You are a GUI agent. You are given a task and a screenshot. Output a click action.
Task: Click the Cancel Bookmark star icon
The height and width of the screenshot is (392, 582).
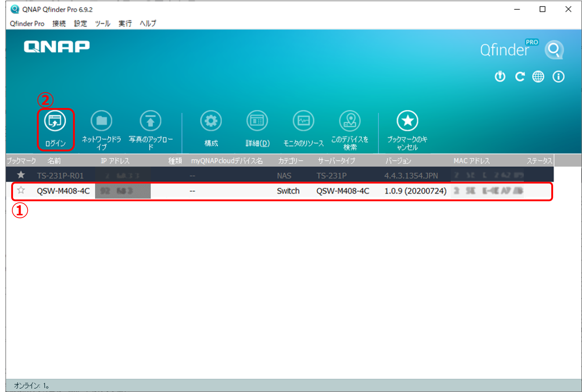pyautogui.click(x=407, y=121)
